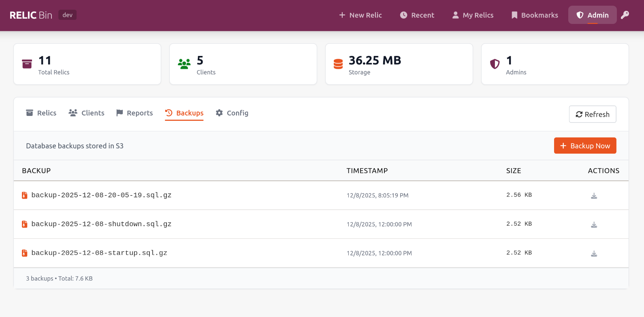Viewport: 644px width, 317px height.
Task: Switch to the Relics tab
Action: point(41,113)
